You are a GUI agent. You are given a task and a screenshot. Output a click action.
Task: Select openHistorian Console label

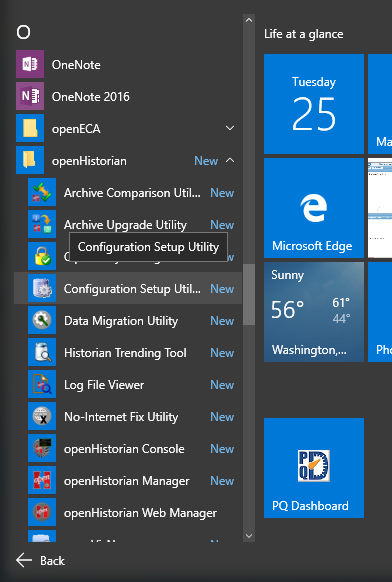point(124,449)
